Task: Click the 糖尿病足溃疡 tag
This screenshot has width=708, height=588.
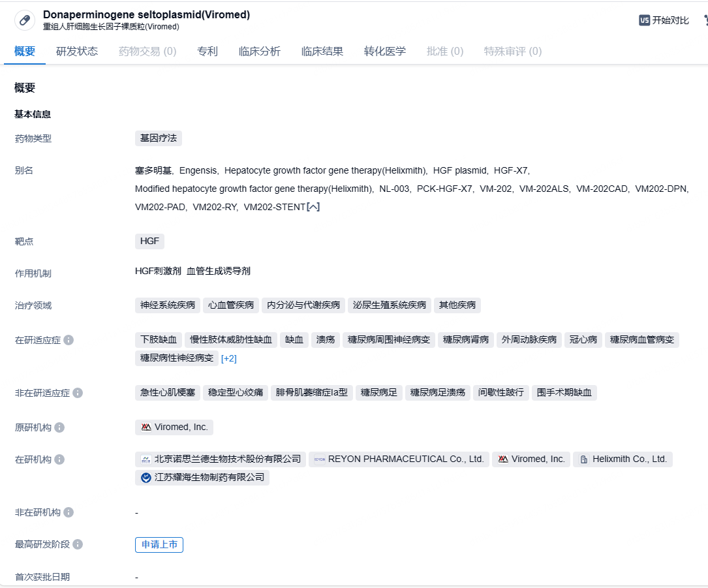Action: tap(438, 392)
